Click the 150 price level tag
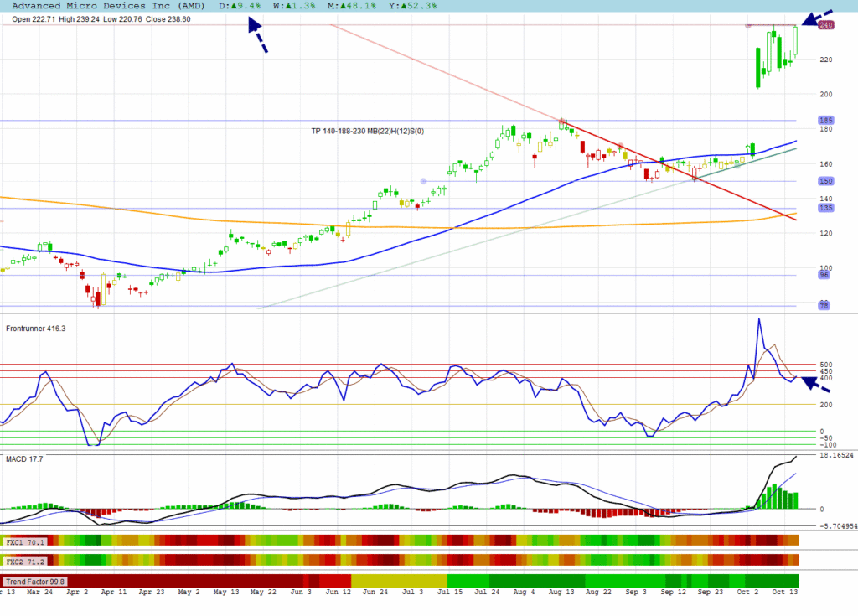Image resolution: width=858 pixels, height=616 pixels. coord(825,181)
